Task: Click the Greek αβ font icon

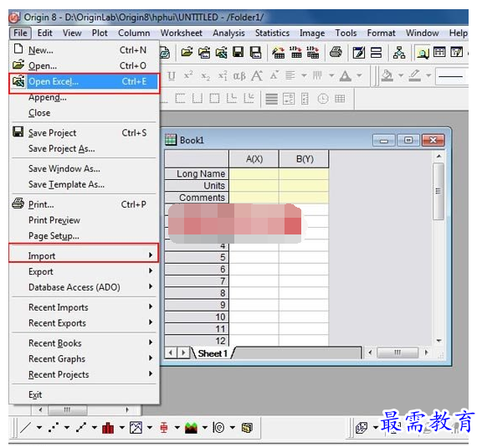Action: (x=239, y=75)
